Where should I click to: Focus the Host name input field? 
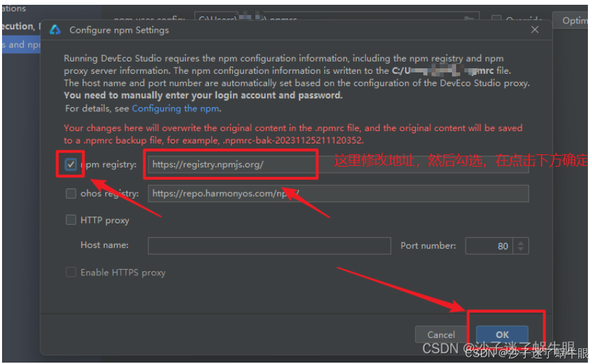tap(269, 246)
